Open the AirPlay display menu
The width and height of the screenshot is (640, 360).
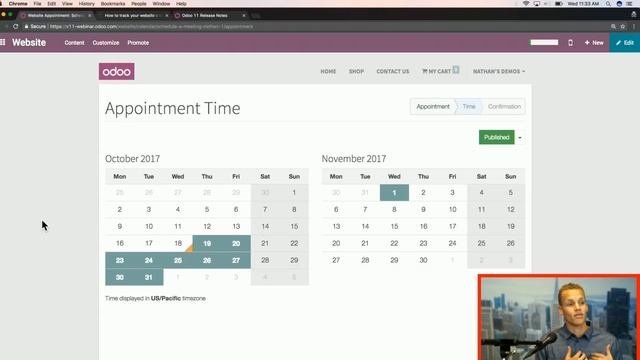coord(537,4)
